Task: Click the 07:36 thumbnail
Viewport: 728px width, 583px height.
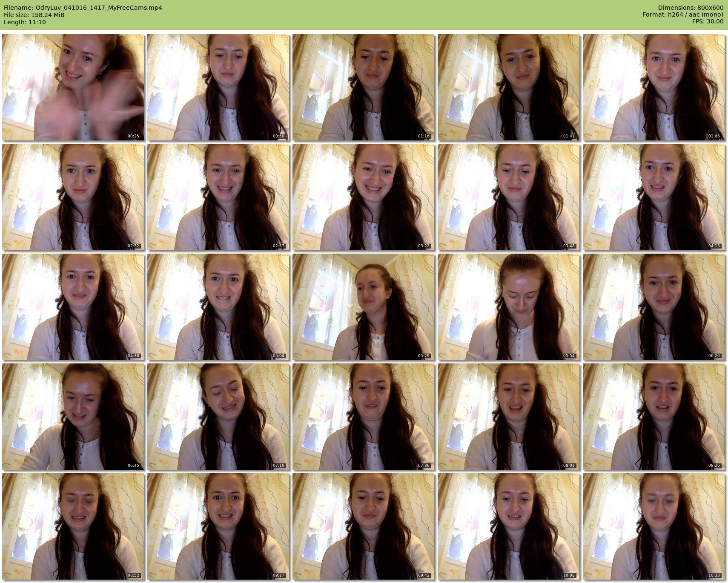Action: point(364,417)
